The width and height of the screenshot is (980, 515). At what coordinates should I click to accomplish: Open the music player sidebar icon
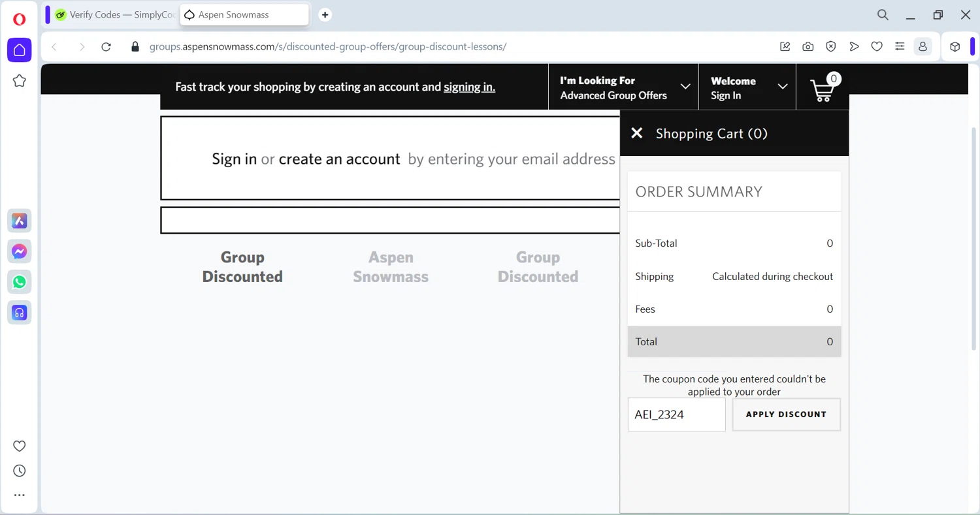(20, 313)
